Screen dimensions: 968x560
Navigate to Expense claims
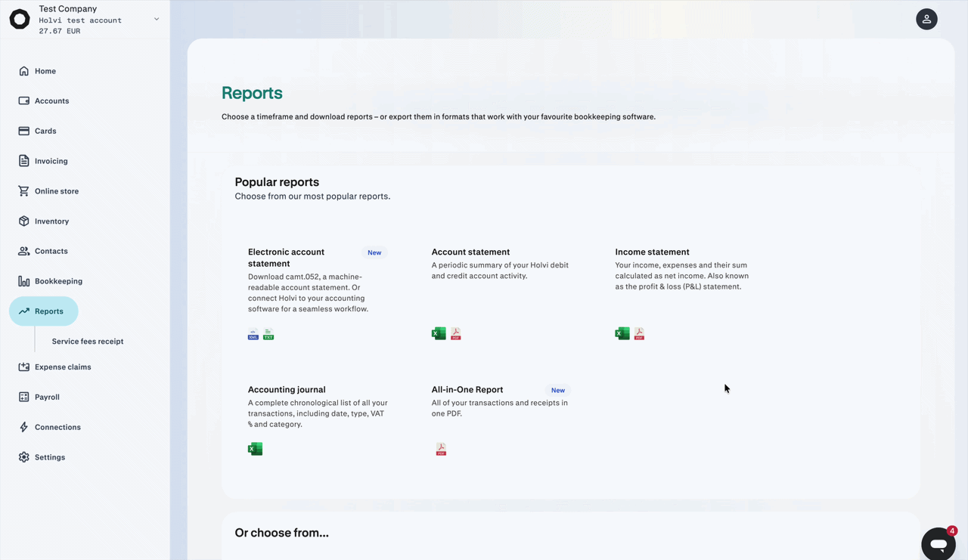tap(63, 367)
